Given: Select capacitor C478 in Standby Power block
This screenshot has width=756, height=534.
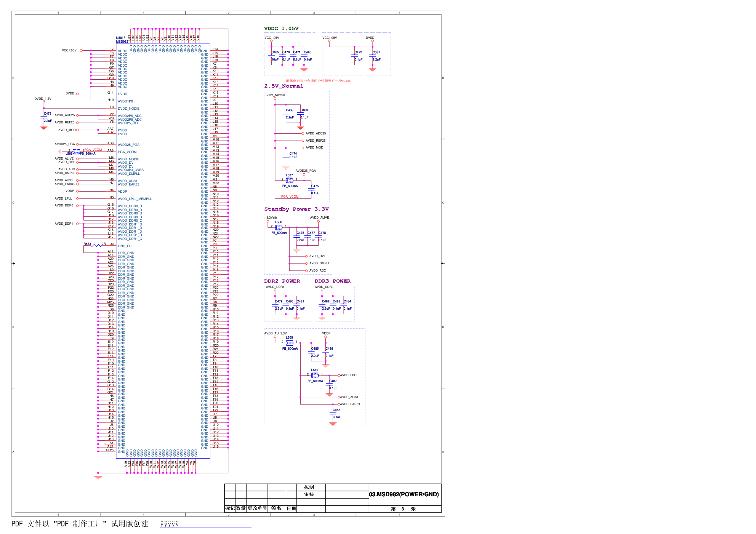Looking at the screenshot, I should [319, 237].
